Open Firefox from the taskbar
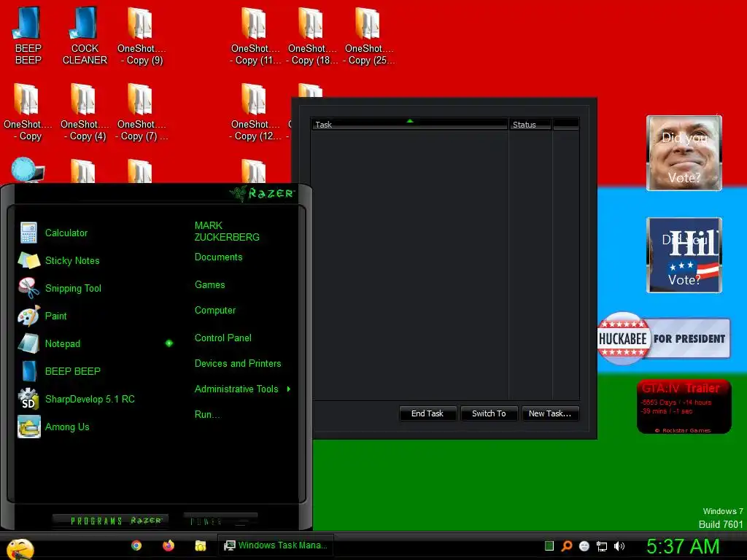Viewport: 747px width, 560px height. point(169,545)
